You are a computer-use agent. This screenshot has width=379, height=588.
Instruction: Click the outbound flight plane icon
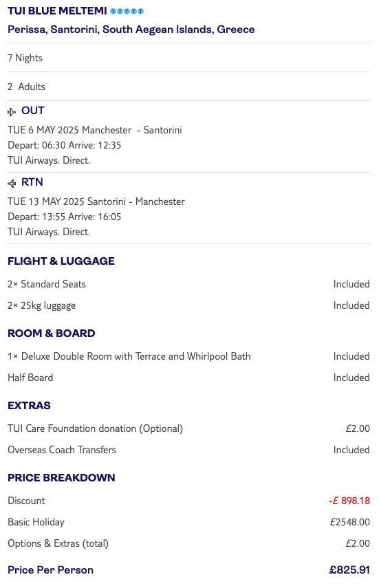pyautogui.click(x=12, y=111)
